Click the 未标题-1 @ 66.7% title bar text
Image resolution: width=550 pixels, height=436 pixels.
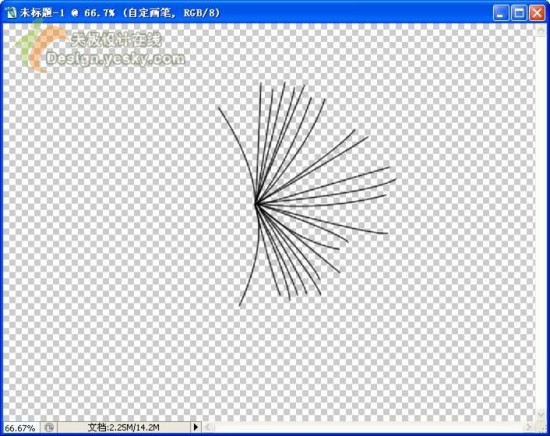(x=120, y=13)
